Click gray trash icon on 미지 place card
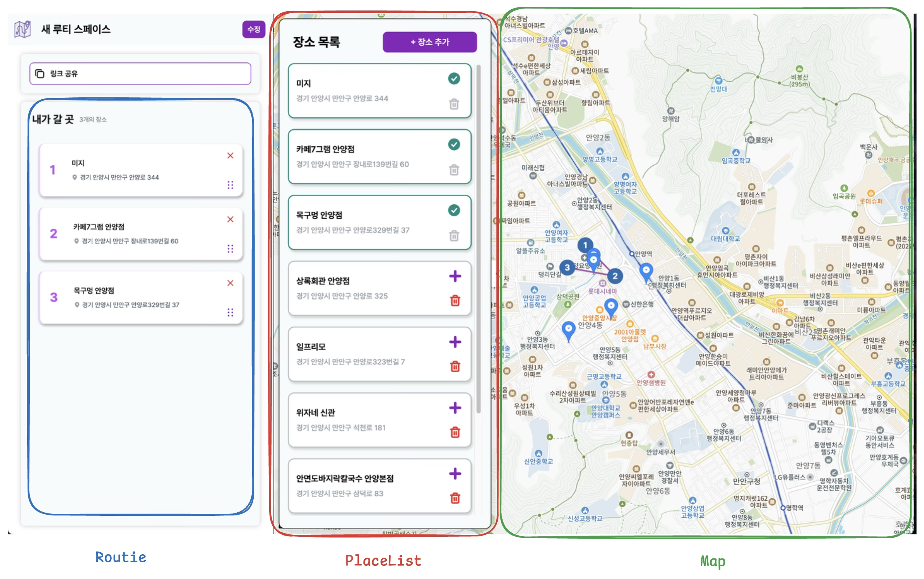The image size is (924, 579). 454,104
